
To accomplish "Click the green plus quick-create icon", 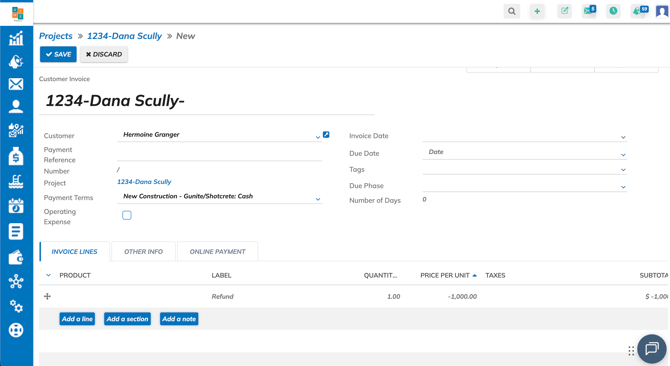I will click(537, 11).
